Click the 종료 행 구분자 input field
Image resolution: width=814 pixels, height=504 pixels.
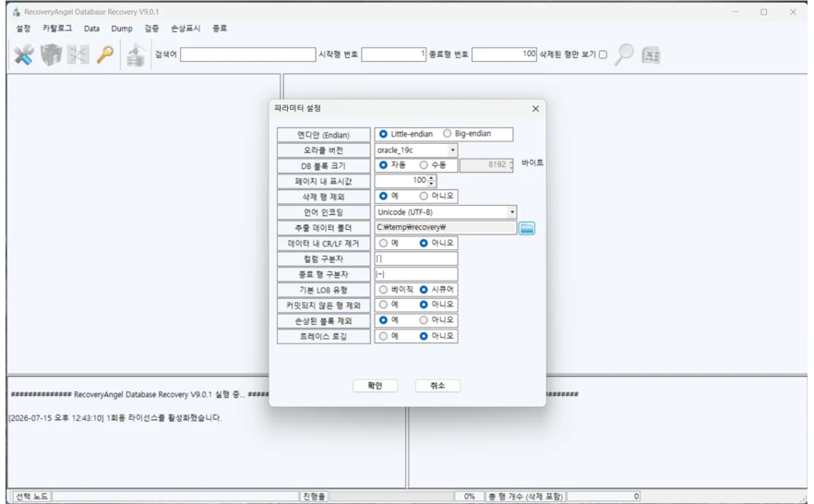click(x=416, y=274)
